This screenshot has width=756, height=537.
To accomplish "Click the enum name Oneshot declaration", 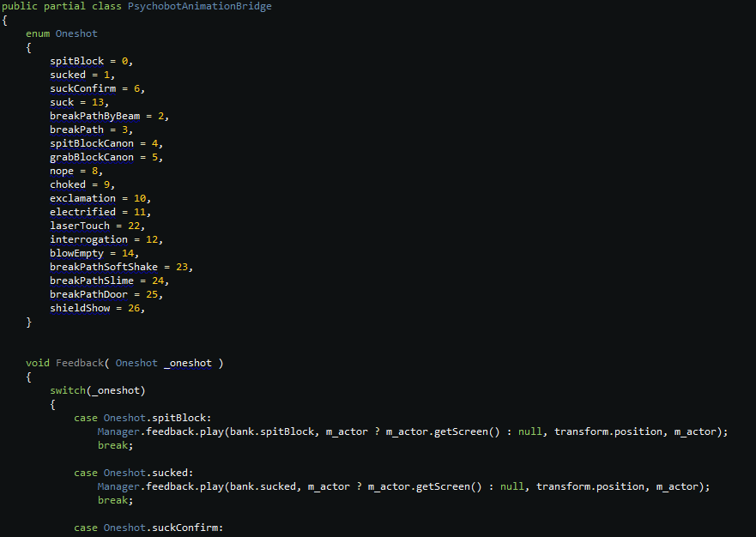I will (x=76, y=33).
